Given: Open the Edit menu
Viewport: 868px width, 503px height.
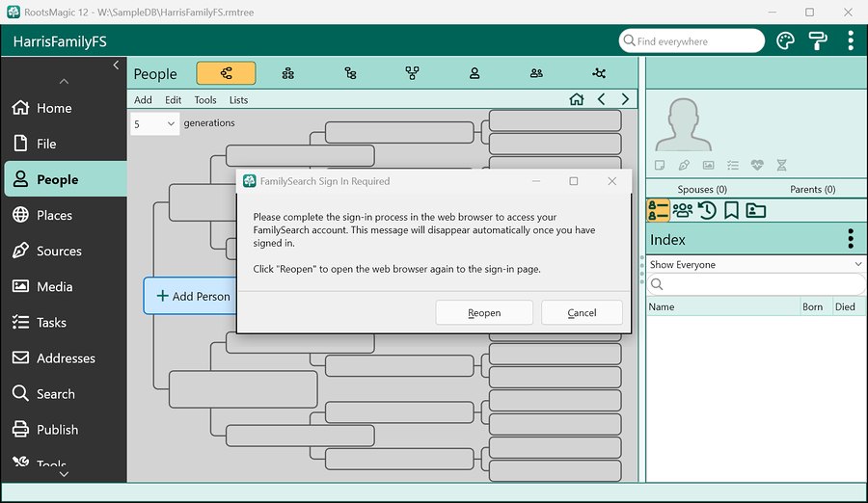Looking at the screenshot, I should (x=173, y=100).
